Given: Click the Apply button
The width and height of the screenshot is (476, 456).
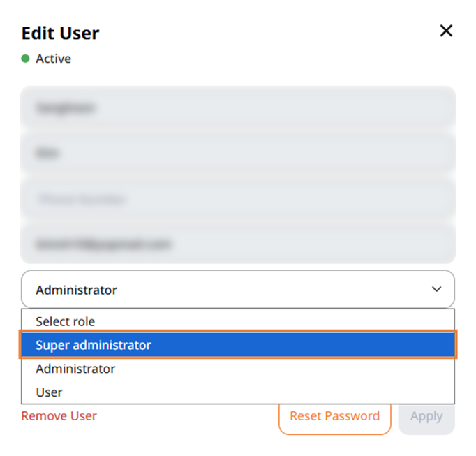Looking at the screenshot, I should tap(426, 417).
